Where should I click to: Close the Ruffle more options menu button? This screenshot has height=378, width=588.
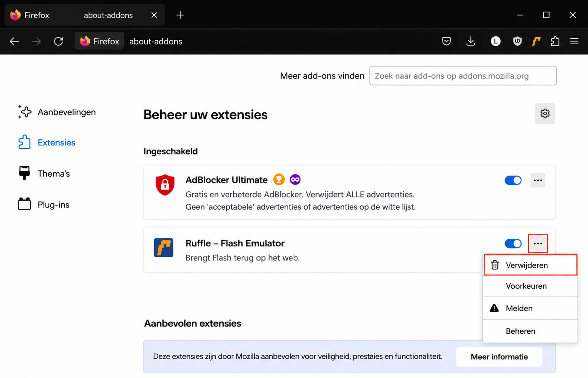538,243
